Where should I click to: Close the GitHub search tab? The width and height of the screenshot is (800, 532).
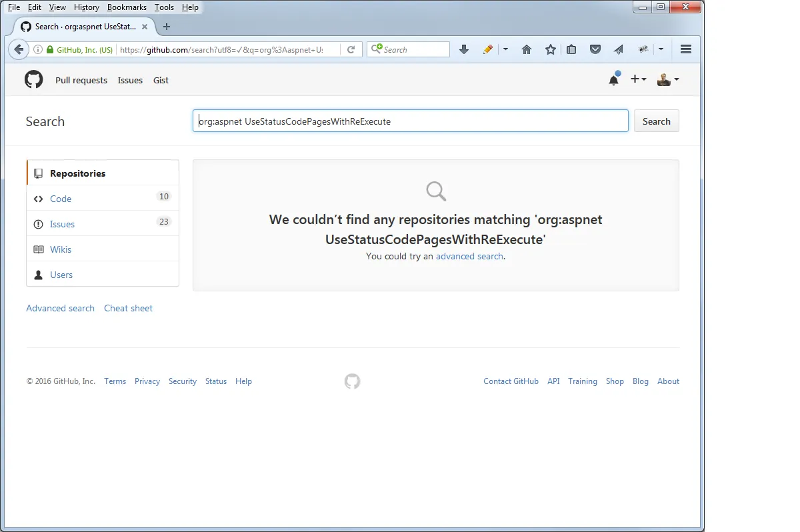[x=145, y=27]
